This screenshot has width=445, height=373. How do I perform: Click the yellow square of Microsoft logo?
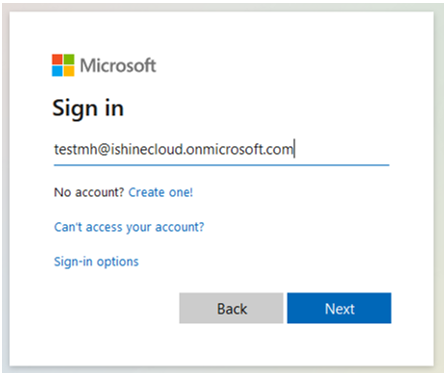(x=69, y=71)
